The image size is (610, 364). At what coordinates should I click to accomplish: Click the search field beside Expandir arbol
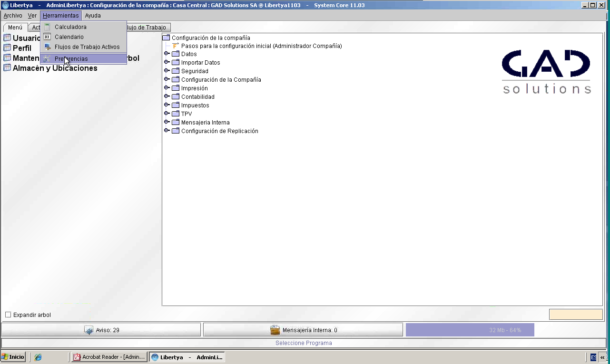[576, 315]
